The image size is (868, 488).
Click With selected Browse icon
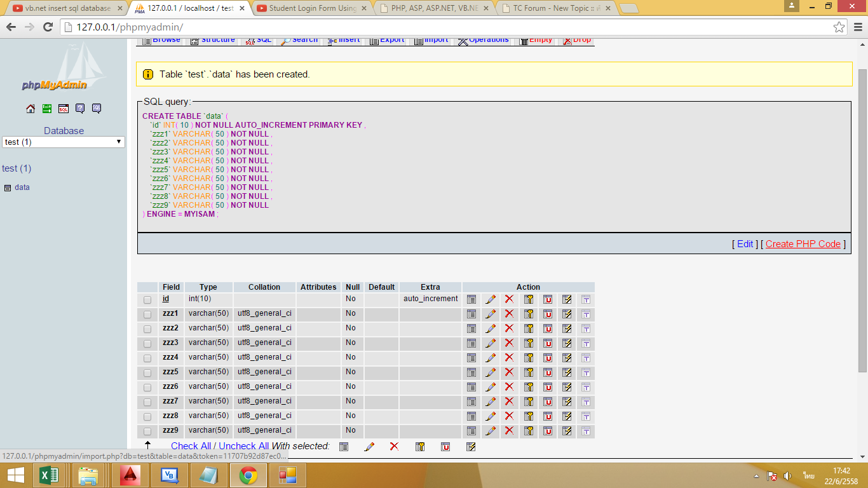(x=344, y=447)
